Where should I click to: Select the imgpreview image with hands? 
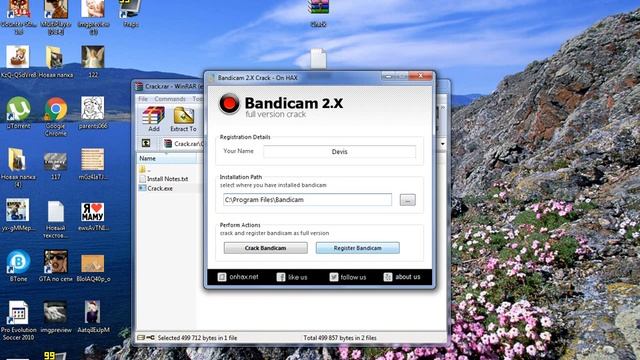[56, 317]
